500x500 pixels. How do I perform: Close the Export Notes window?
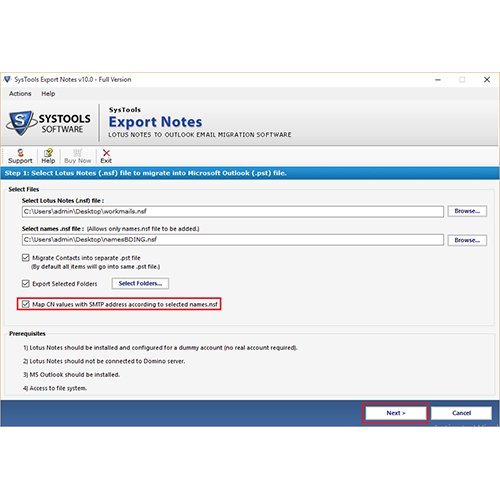pyautogui.click(x=487, y=80)
